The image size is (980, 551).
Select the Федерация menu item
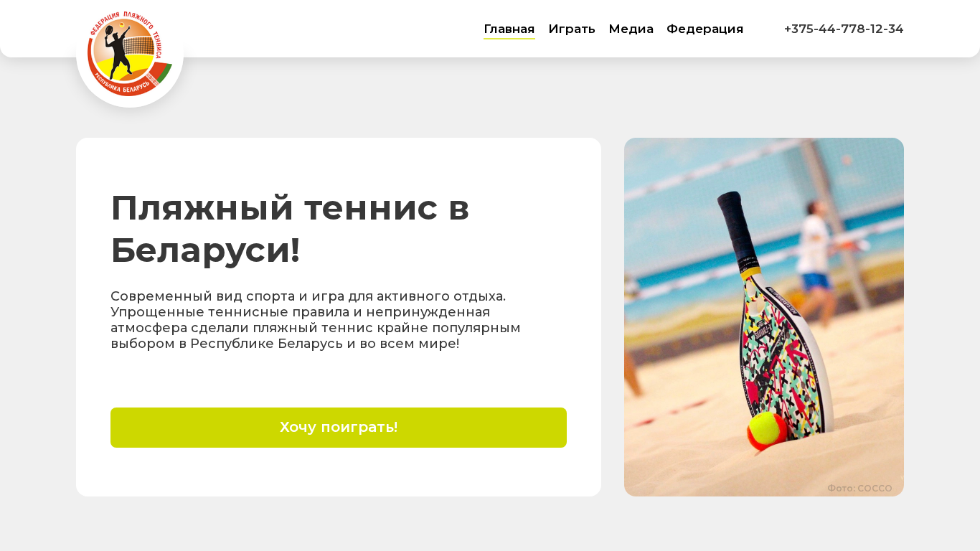pyautogui.click(x=705, y=29)
